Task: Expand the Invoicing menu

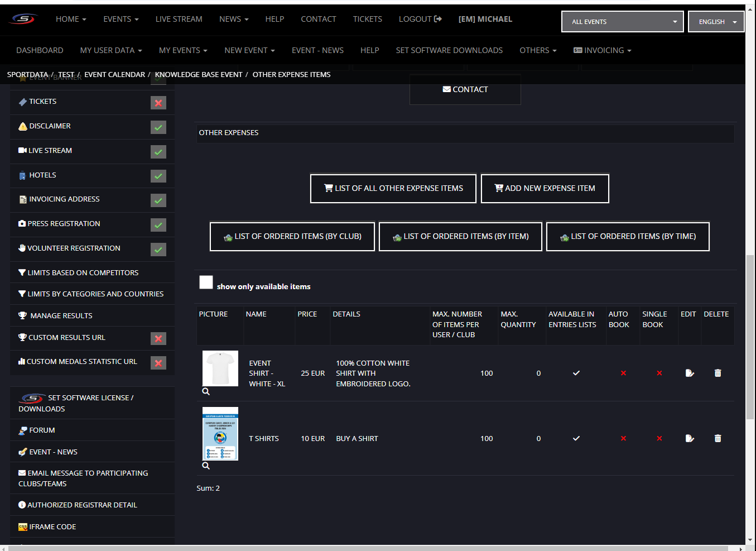Action: pyautogui.click(x=603, y=50)
